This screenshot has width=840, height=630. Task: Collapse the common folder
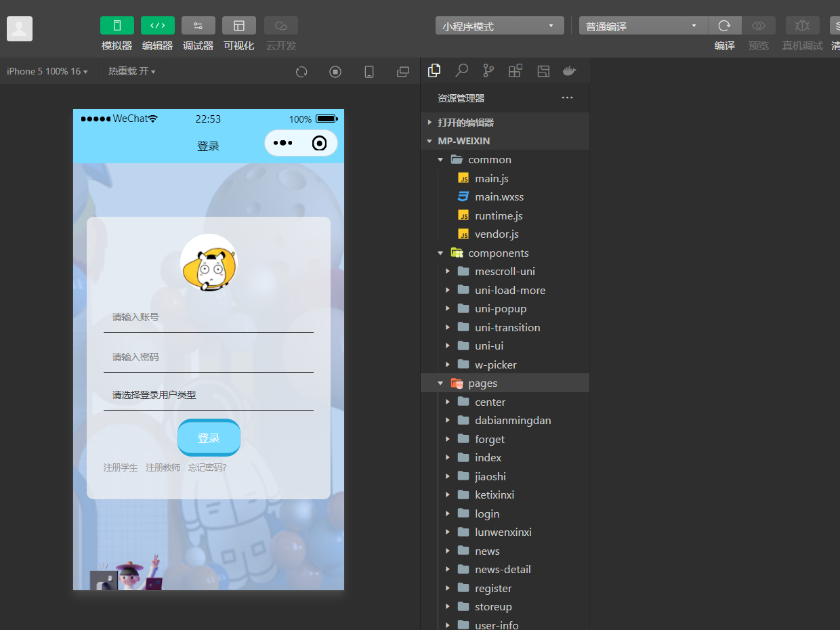505,160
